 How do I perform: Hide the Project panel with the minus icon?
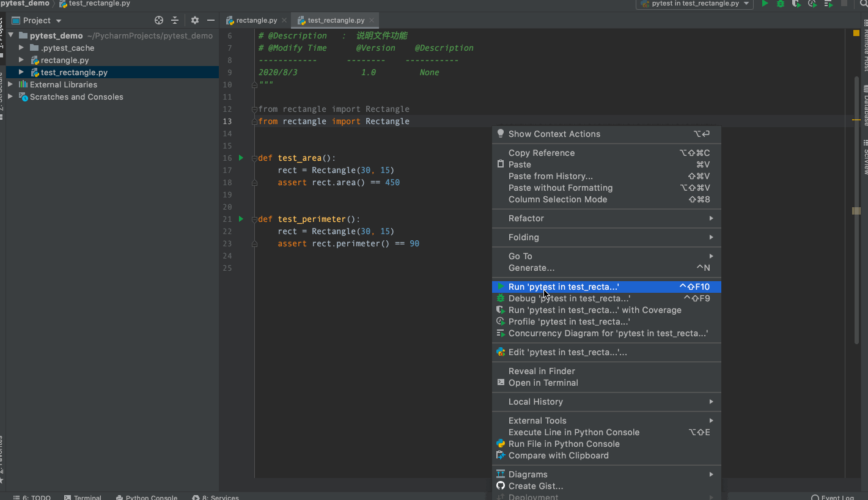tap(211, 20)
